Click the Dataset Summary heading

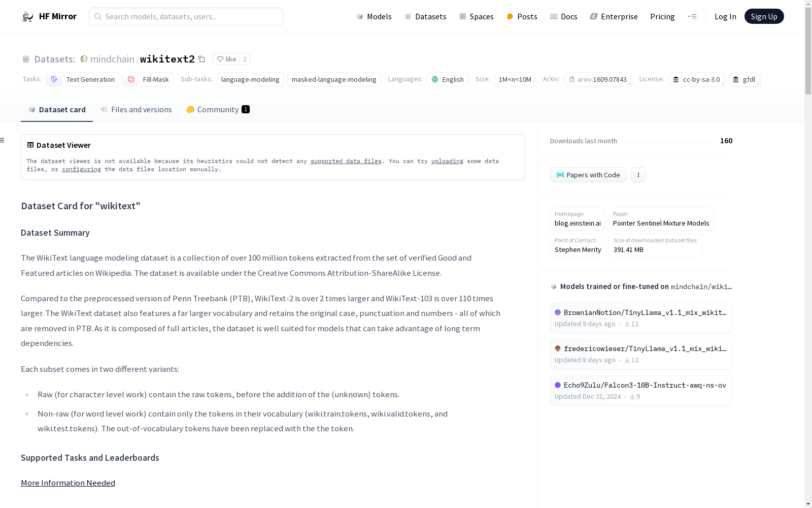[55, 233]
